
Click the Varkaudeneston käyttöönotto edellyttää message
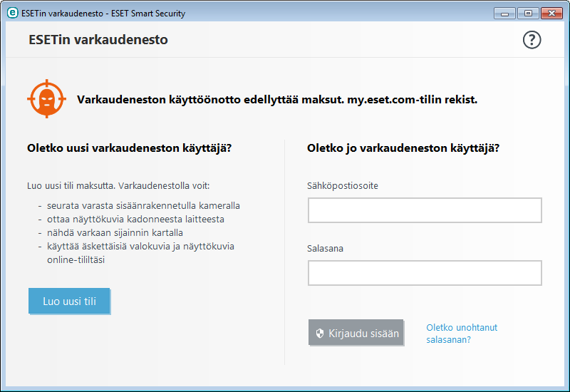pos(277,100)
